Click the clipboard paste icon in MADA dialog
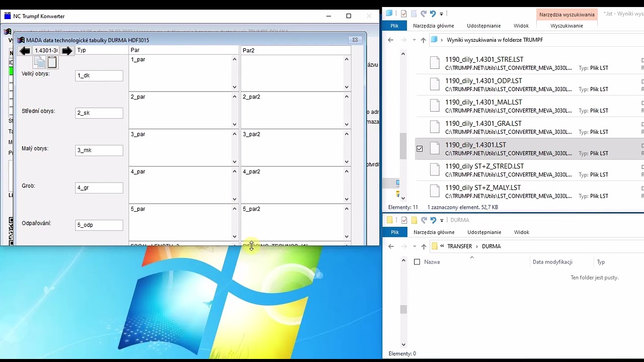The width and height of the screenshot is (644, 362). [52, 62]
